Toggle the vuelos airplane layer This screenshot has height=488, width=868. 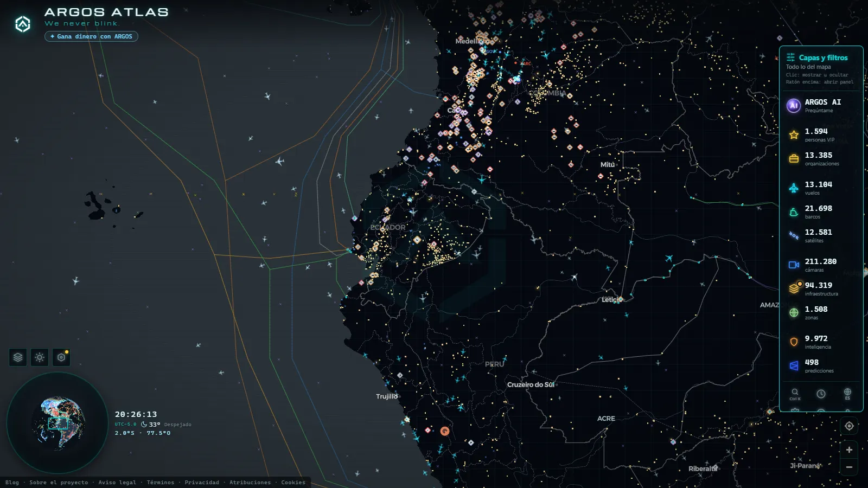click(x=794, y=188)
